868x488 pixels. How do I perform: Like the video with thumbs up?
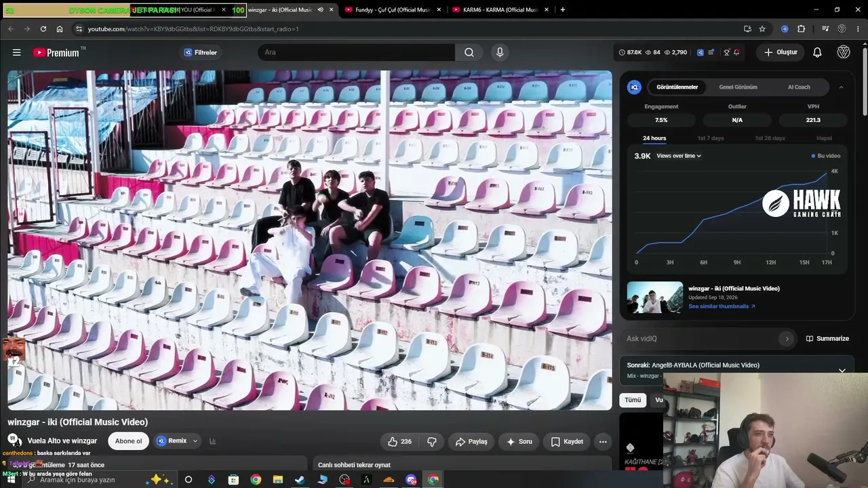coord(399,441)
